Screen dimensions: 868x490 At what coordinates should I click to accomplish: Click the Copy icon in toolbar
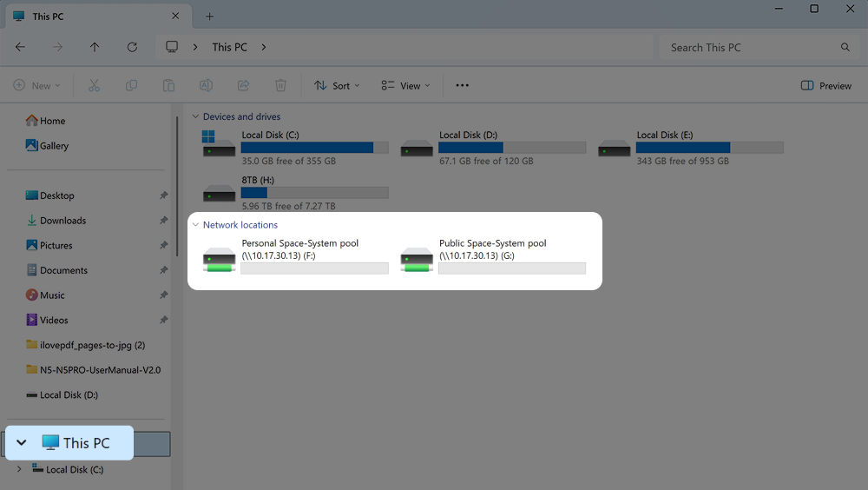coord(131,85)
